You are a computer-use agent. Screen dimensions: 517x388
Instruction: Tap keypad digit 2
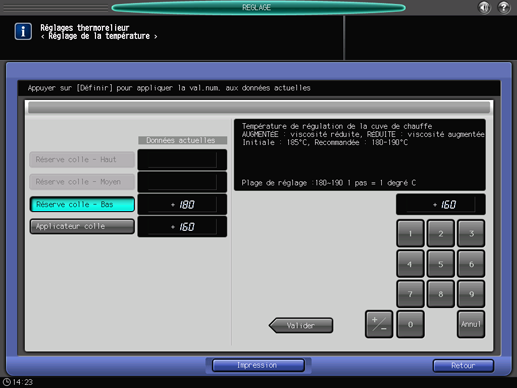click(x=441, y=233)
